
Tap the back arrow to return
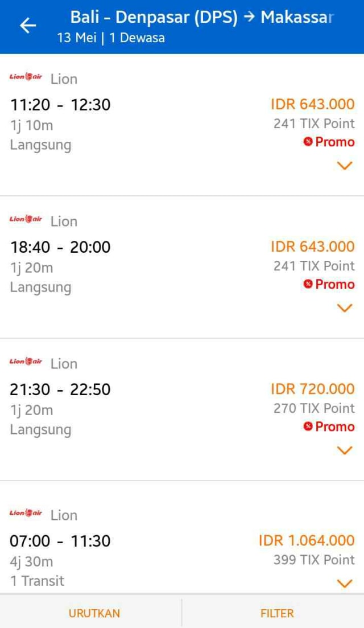click(x=28, y=26)
